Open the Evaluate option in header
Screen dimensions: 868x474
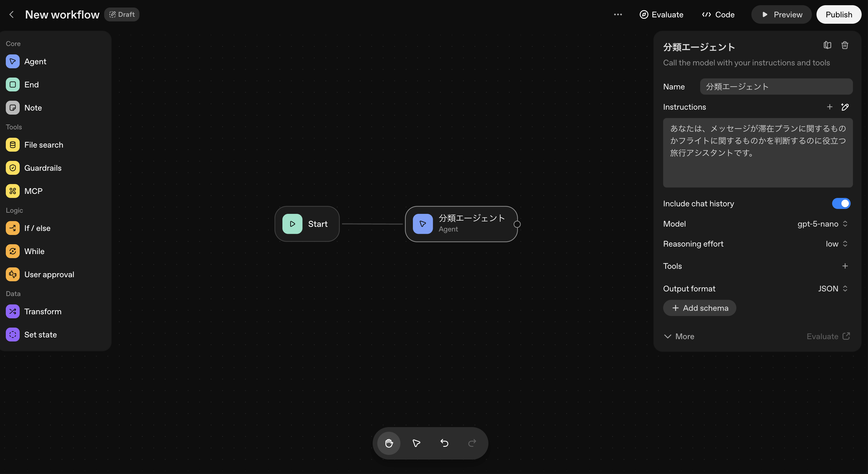point(661,14)
